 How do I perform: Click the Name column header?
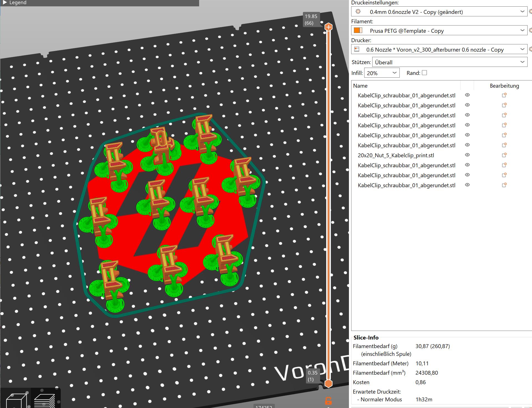(360, 86)
